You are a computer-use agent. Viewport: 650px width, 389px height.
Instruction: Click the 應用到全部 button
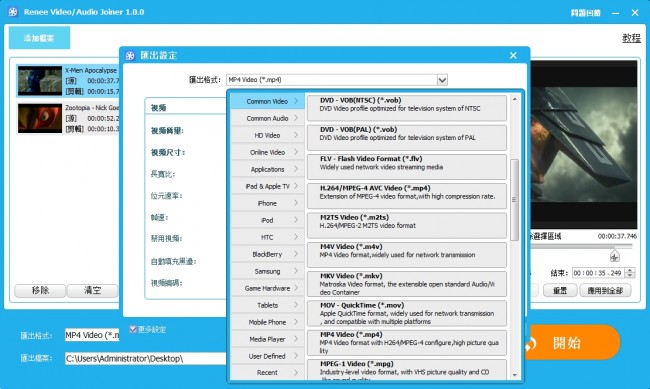(605, 290)
